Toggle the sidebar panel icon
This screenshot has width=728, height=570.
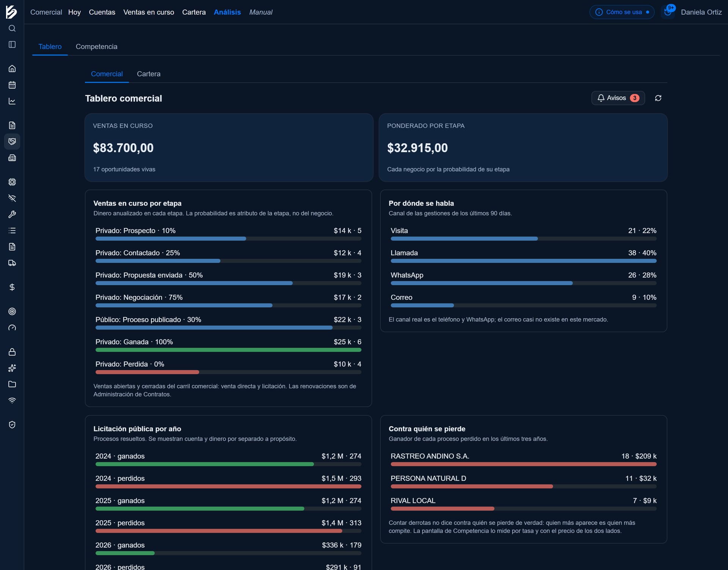point(12,45)
